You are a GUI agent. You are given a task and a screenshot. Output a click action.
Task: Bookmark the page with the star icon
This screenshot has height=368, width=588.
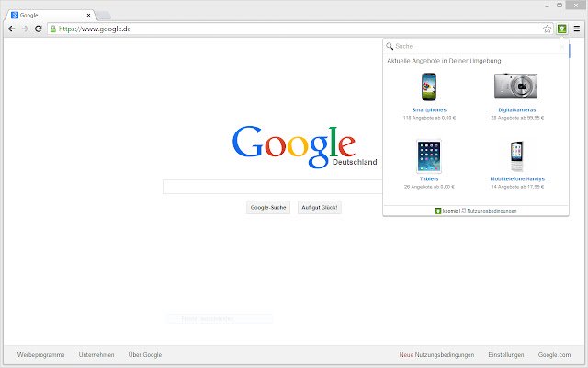[x=548, y=29]
